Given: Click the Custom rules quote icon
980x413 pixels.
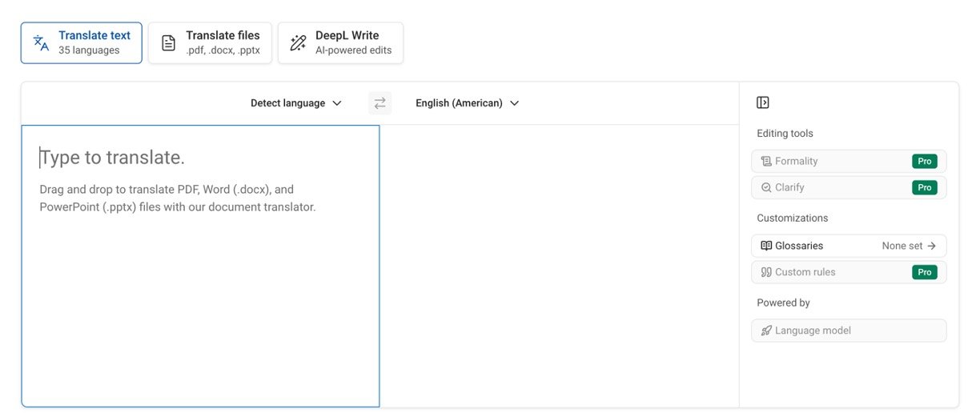Looking at the screenshot, I should tap(766, 272).
